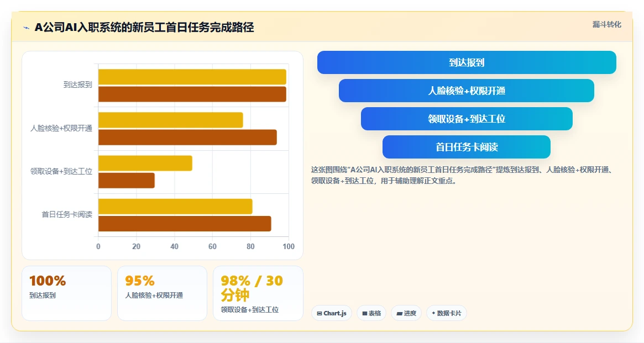644x343 pixels.
Task: Click the brown bar for 领取设备+到达工位
Action: 127,180
